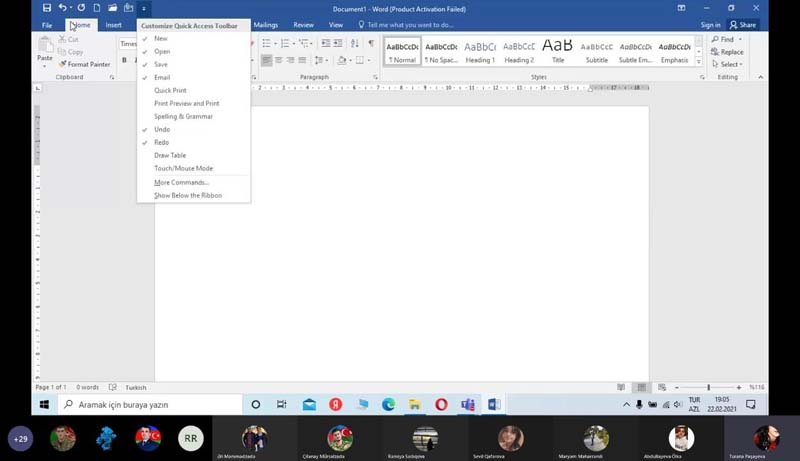Click the Format Painter tool
Image resolution: width=800 pixels, height=461 pixels.
pos(84,64)
